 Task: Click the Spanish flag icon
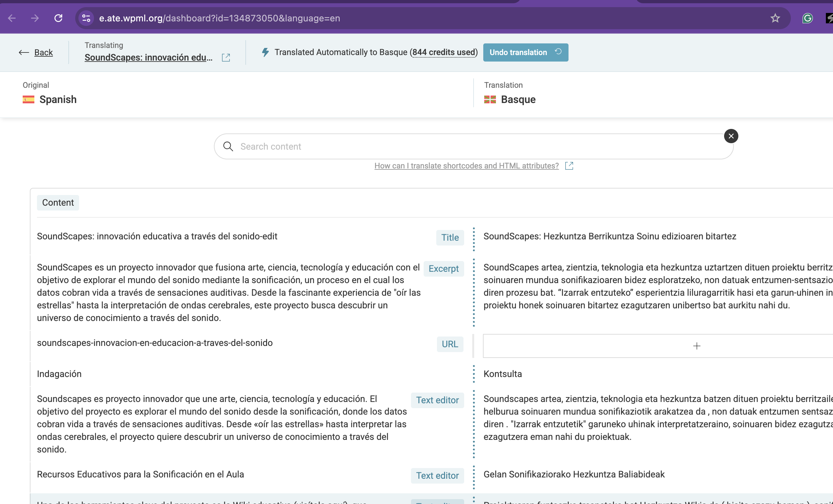coord(29,99)
